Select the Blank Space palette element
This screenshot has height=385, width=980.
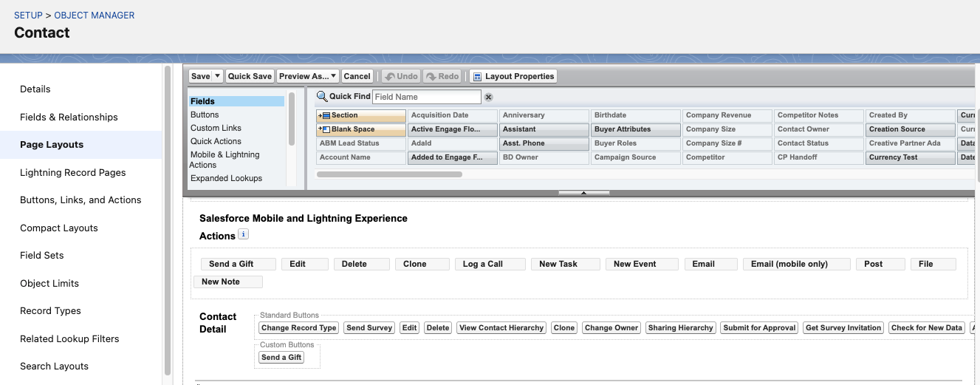(361, 129)
